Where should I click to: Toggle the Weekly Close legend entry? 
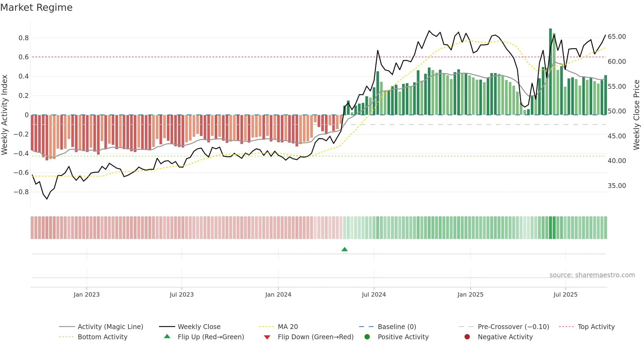[190, 327]
